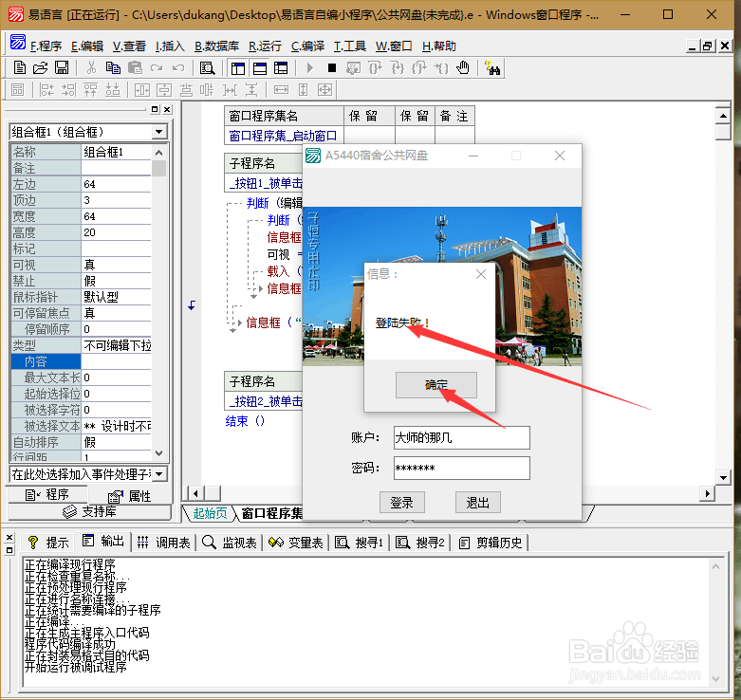Image resolution: width=741 pixels, height=700 pixels.
Task: Close the bottom output panel X icon
Action: click(9, 537)
